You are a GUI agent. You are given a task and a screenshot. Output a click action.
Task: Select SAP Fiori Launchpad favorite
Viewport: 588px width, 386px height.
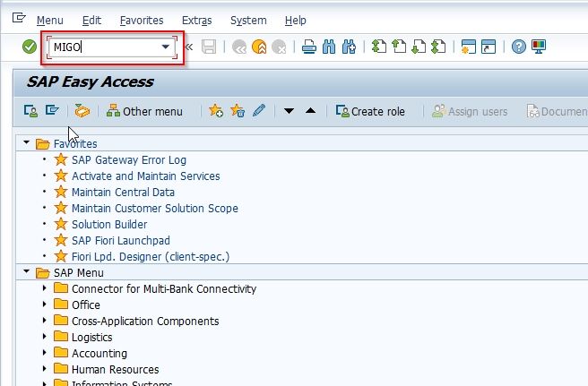click(x=121, y=241)
